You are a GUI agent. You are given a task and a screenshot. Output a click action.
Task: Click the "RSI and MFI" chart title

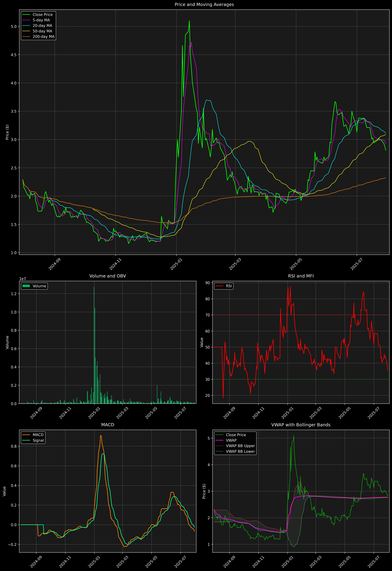(x=301, y=276)
